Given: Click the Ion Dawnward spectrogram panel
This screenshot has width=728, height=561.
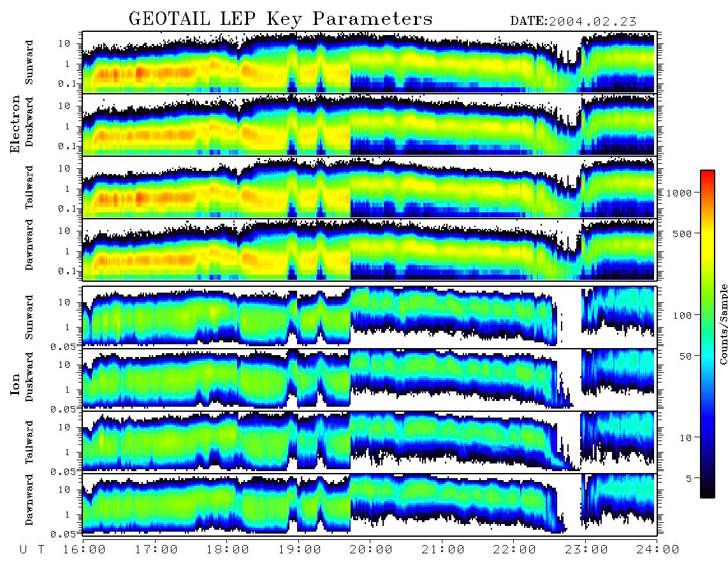Looking at the screenshot, I should pyautogui.click(x=370, y=505).
